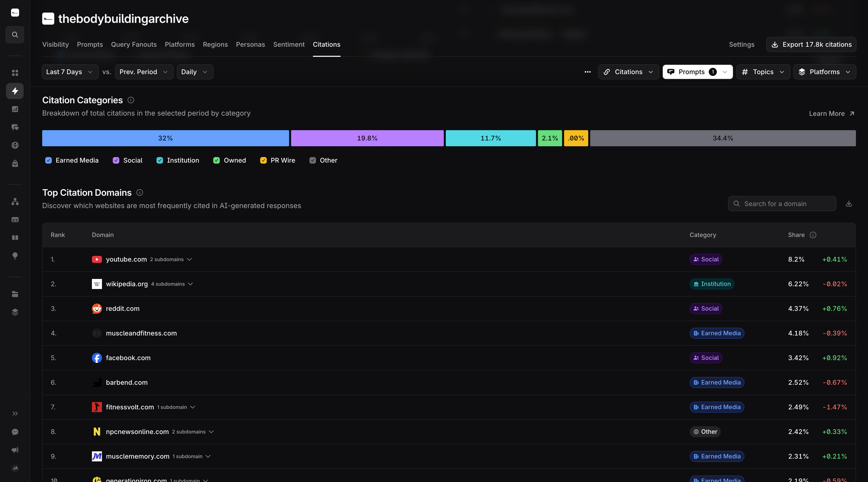Viewport: 868px width, 482px height.
Task: Open the globe sidebar icon
Action: point(15,145)
